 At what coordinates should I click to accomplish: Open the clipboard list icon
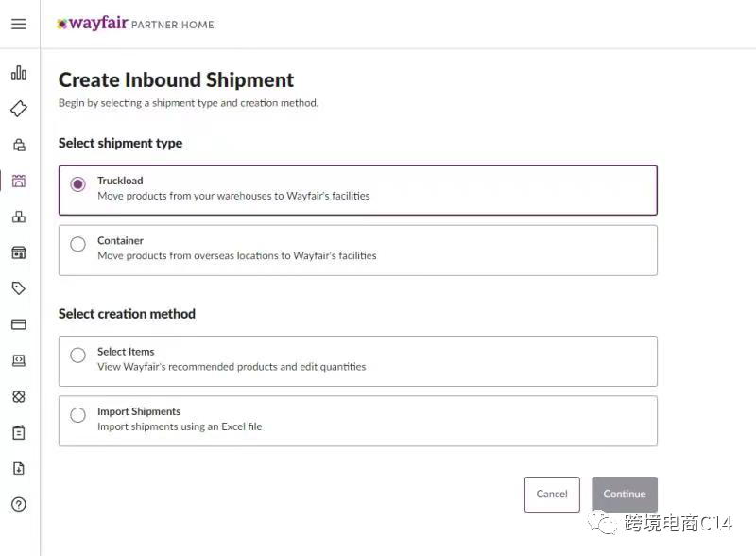19,432
